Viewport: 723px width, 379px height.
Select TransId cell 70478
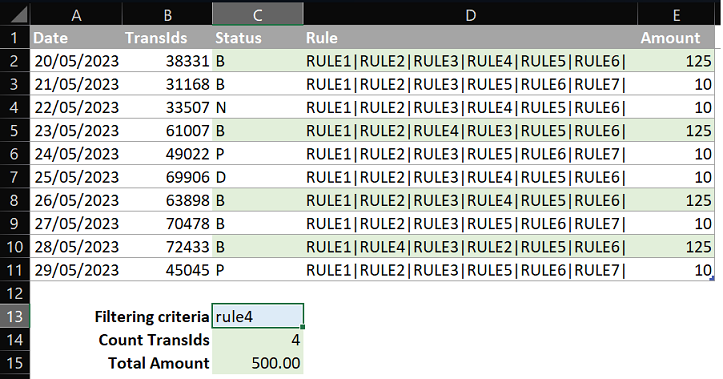(x=167, y=223)
